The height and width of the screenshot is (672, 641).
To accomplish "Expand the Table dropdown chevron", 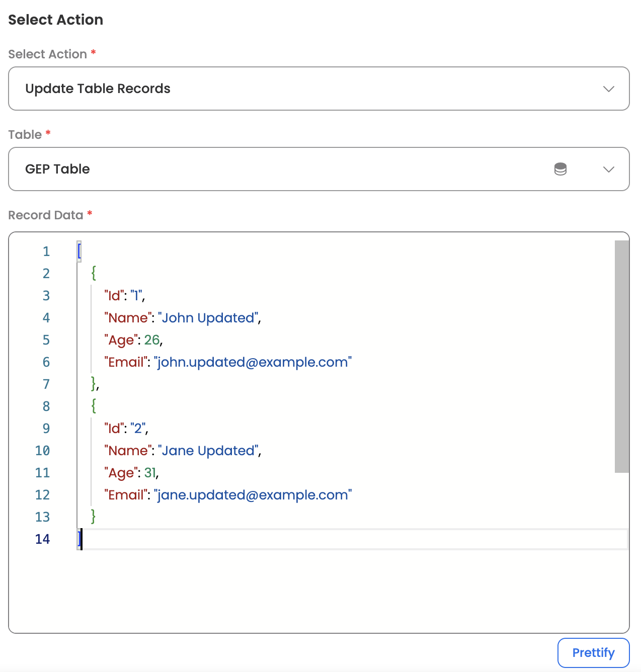I will pos(609,170).
